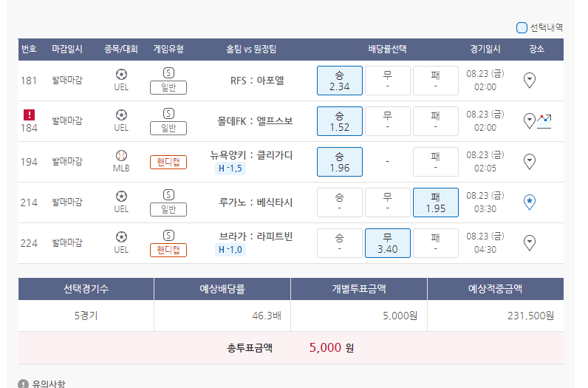Click the red alert icon on match 184
The width and height of the screenshot is (588, 388).
click(x=29, y=115)
